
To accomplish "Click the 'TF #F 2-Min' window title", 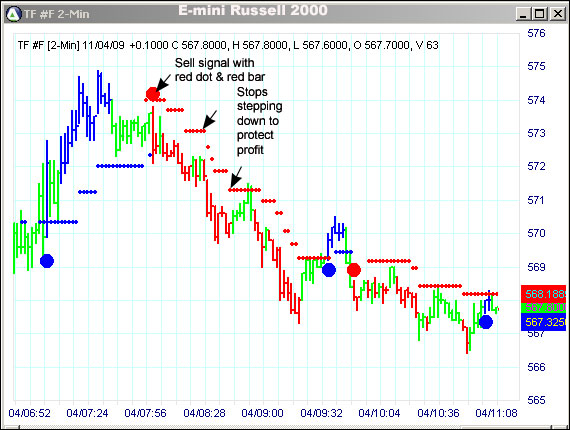I will [x=57, y=14].
